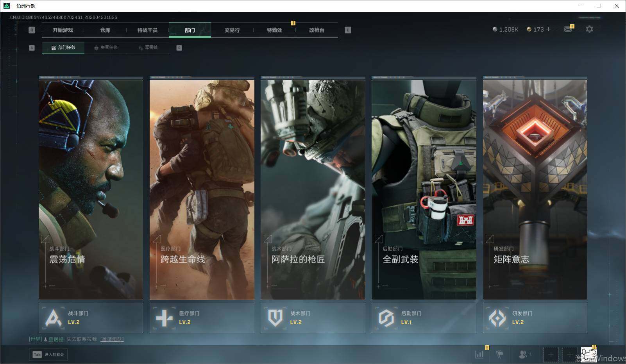Close the 三角洲行动 window
The image size is (626, 364).
tap(617, 6)
